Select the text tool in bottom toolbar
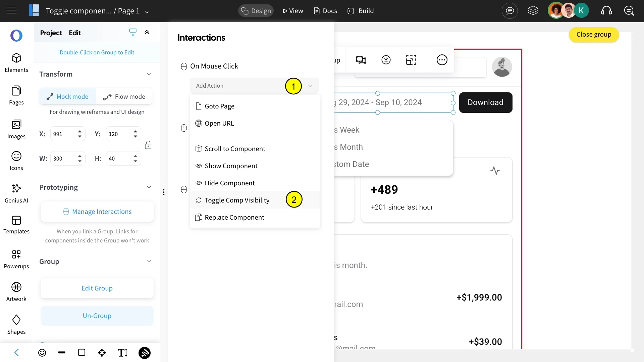644x362 pixels. (123, 353)
